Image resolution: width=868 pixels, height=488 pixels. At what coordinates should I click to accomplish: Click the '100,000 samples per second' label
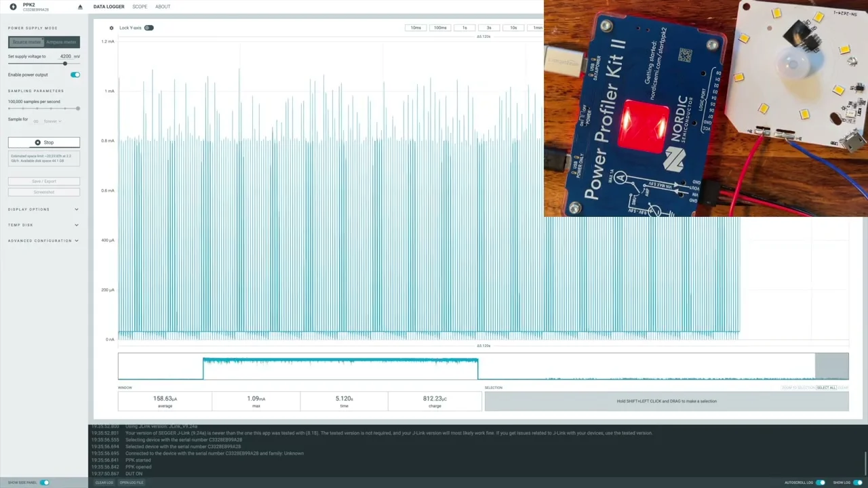(x=34, y=102)
